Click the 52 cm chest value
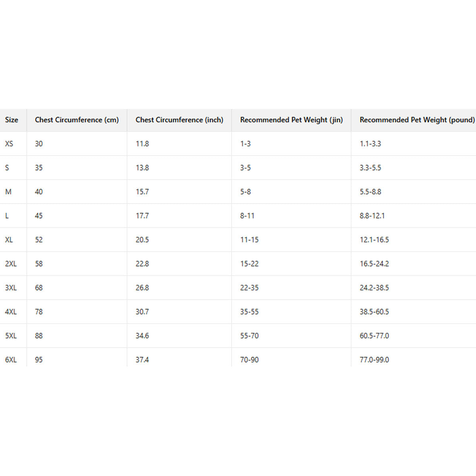Viewport: 476px width, 476px height. point(38,240)
